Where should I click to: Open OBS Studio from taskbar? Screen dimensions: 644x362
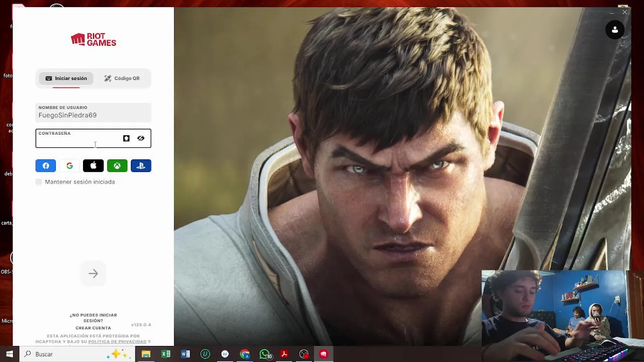pyautogui.click(x=304, y=354)
